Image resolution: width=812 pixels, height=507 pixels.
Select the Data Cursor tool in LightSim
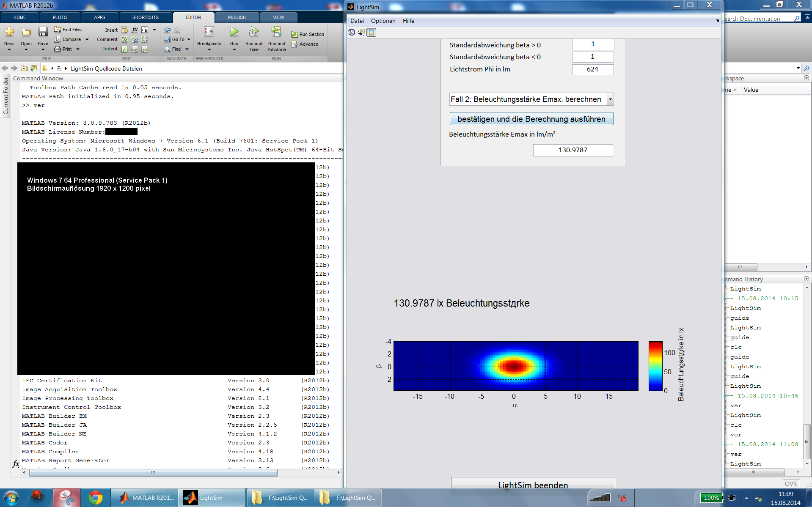[x=361, y=32]
